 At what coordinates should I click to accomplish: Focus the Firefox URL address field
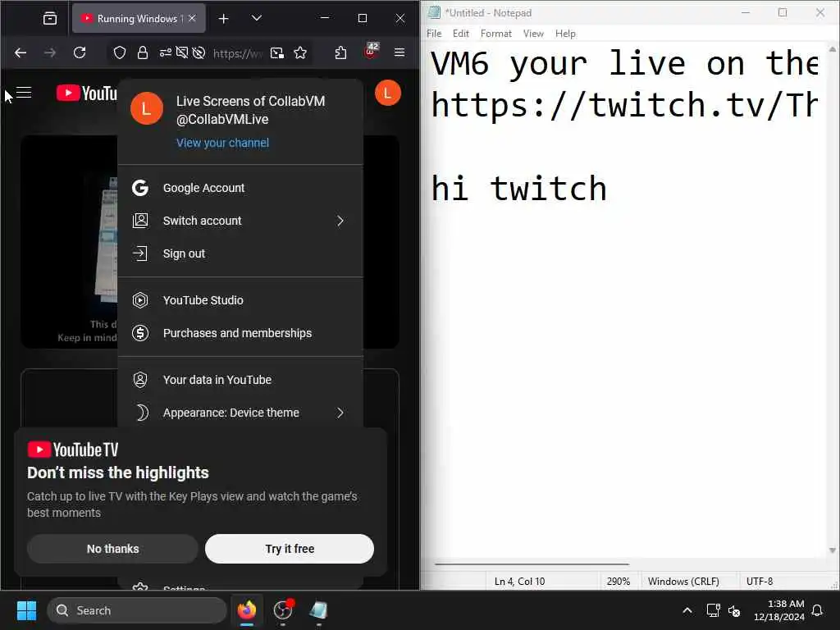(x=238, y=53)
